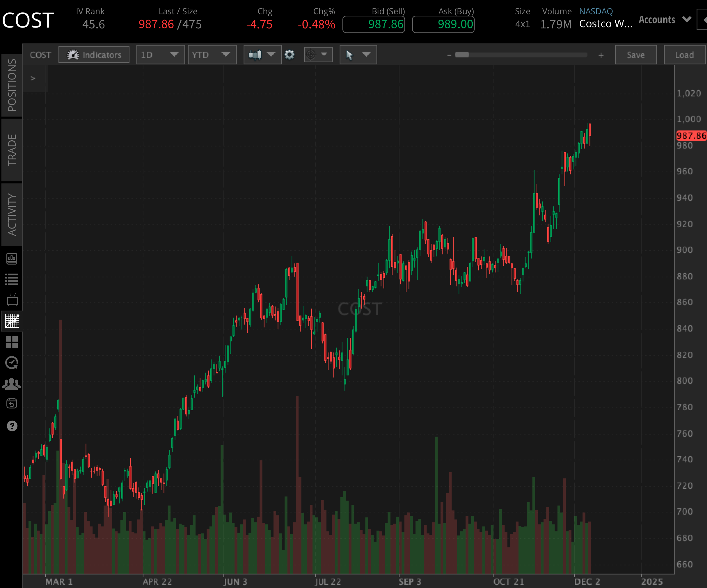707x588 pixels.
Task: Open the news panel icon in sidebar
Action: click(x=12, y=259)
